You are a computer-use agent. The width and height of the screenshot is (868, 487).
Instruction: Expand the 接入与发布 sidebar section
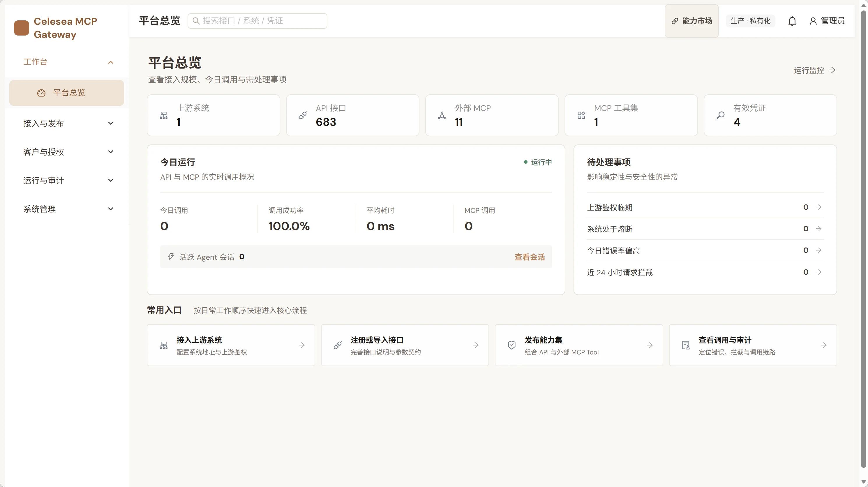67,123
